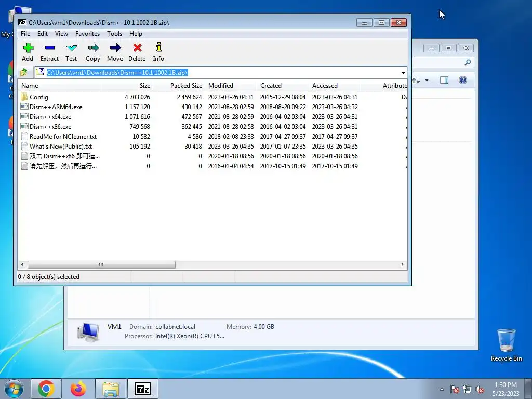Click the What's New(Public).txt file icon
This screenshot has height=399, width=532.
[24, 146]
